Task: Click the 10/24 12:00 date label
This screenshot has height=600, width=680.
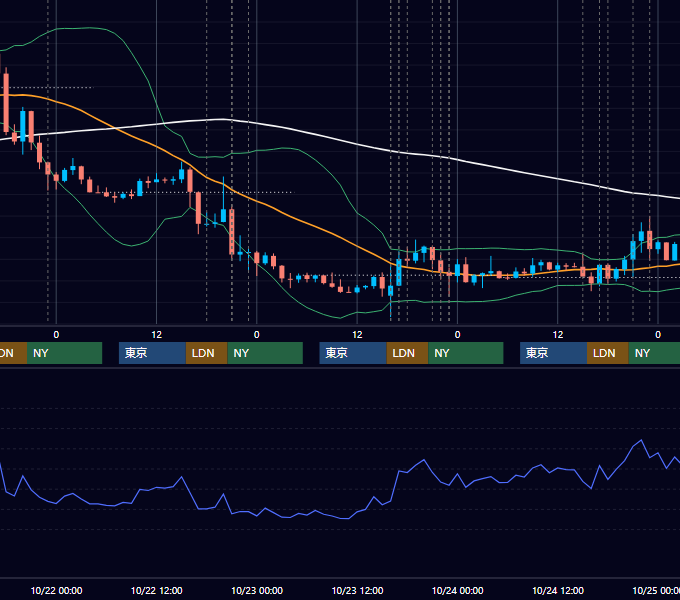Action: click(x=558, y=590)
